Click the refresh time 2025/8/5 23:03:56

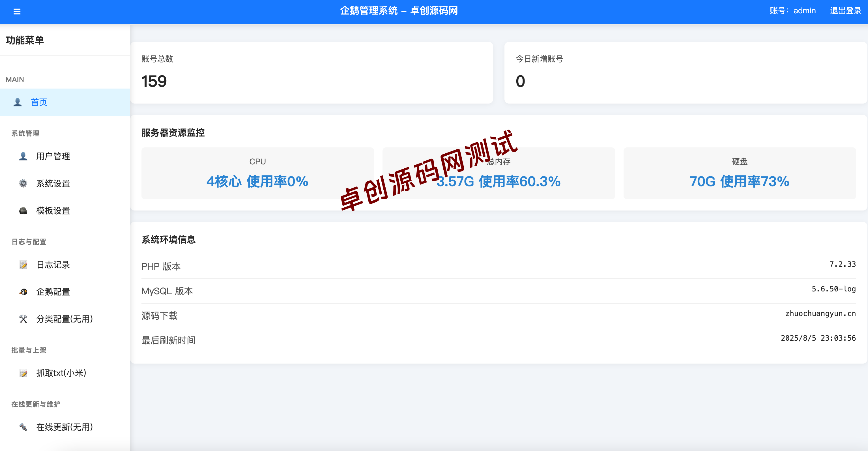click(818, 338)
